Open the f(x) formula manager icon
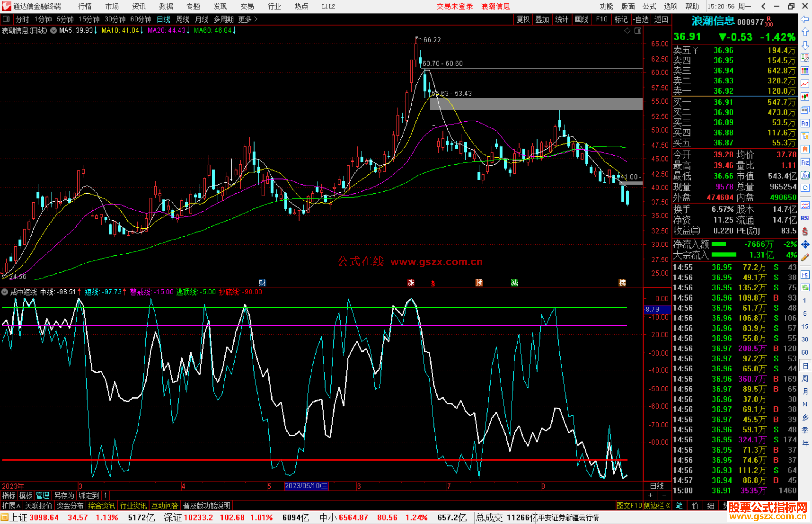The height and width of the screenshot is (524, 812). 805,175
